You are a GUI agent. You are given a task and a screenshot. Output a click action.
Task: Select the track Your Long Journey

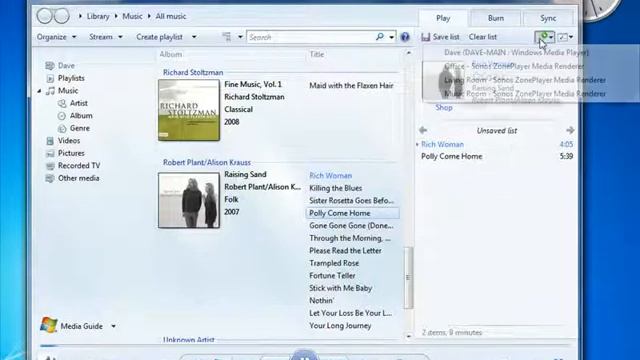point(340,326)
